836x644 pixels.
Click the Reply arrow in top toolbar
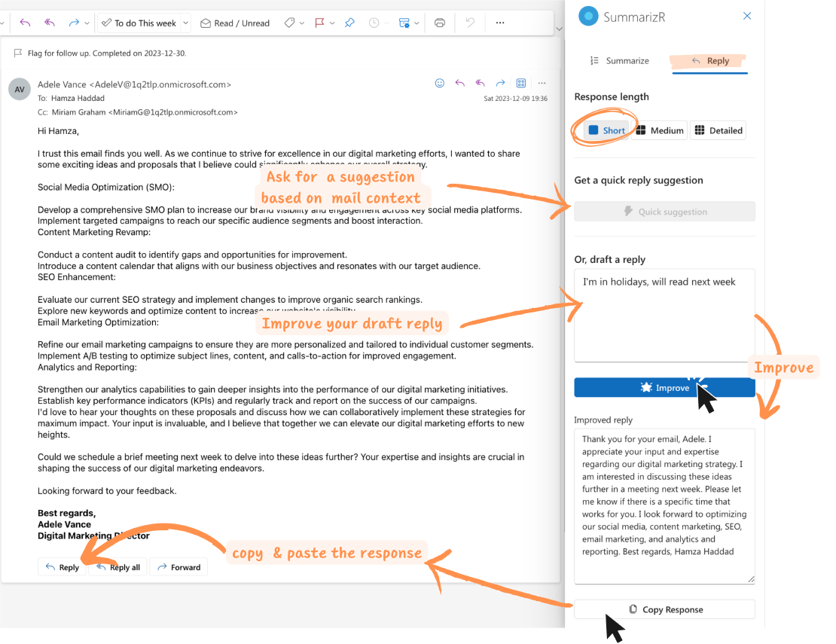25,23
